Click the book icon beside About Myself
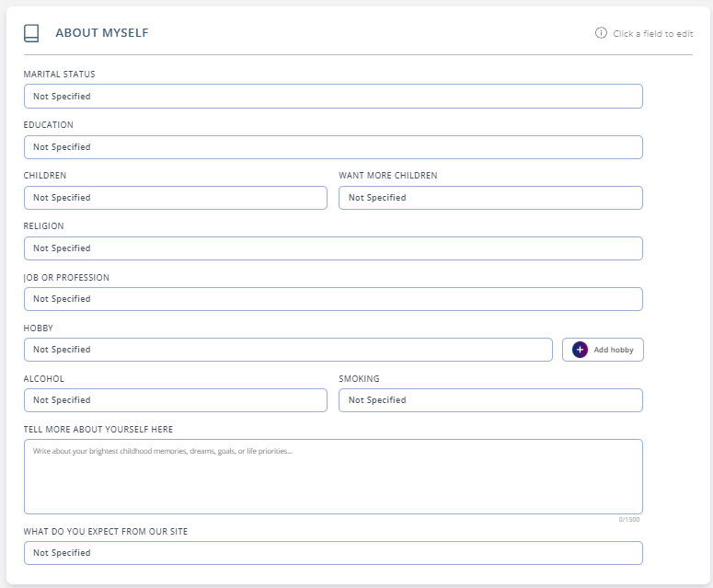 [x=31, y=33]
